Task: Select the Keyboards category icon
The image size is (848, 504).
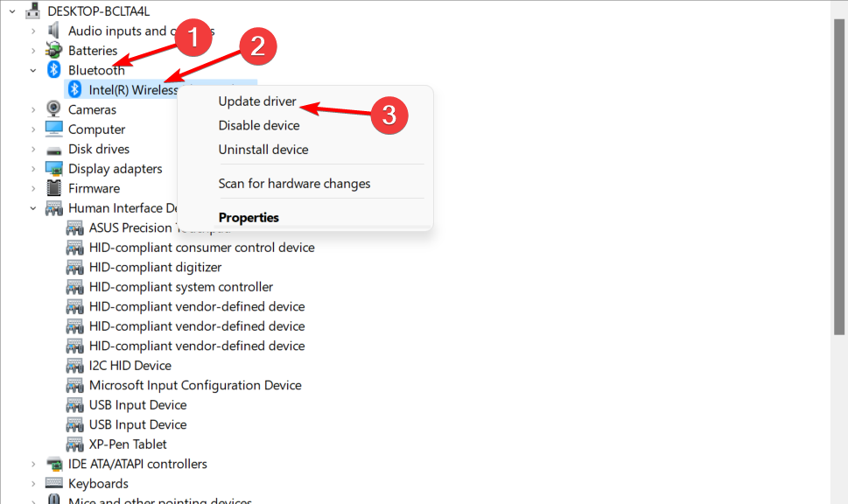Action: (53, 483)
